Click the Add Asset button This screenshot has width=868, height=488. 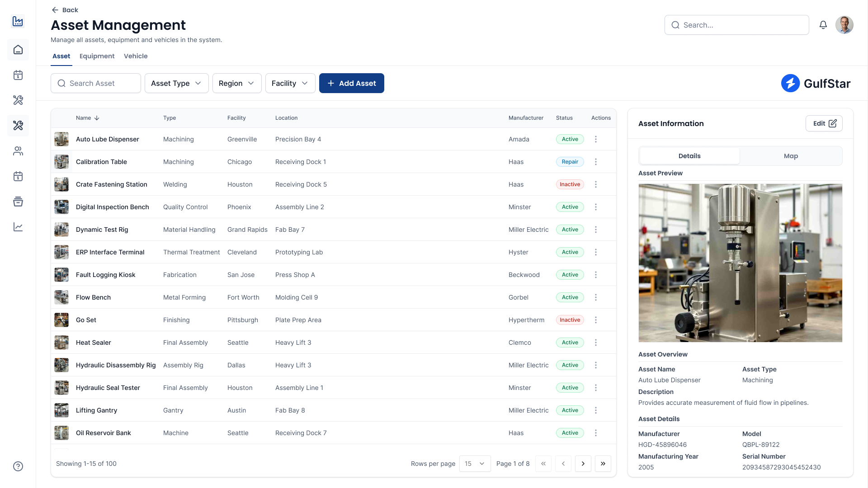point(351,83)
